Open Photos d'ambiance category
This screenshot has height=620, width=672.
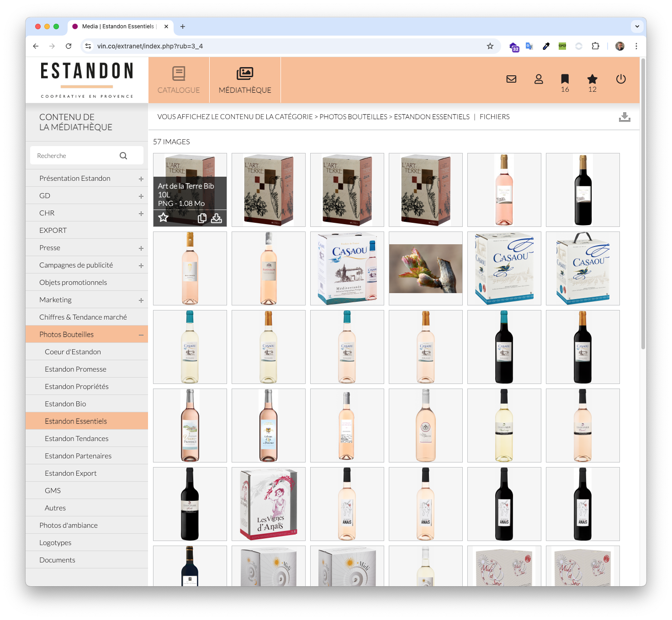(x=87, y=525)
